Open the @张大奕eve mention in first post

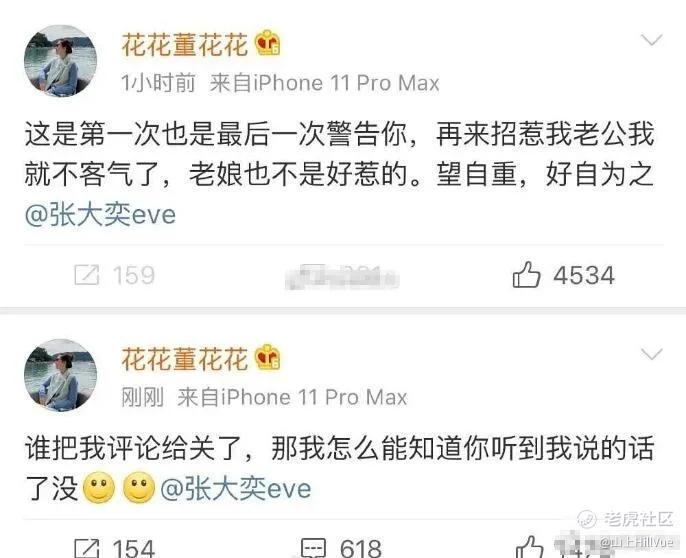tap(100, 214)
